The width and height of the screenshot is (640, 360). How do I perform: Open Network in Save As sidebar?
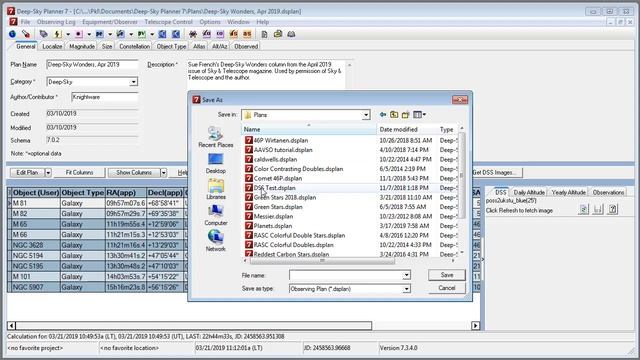point(216,241)
